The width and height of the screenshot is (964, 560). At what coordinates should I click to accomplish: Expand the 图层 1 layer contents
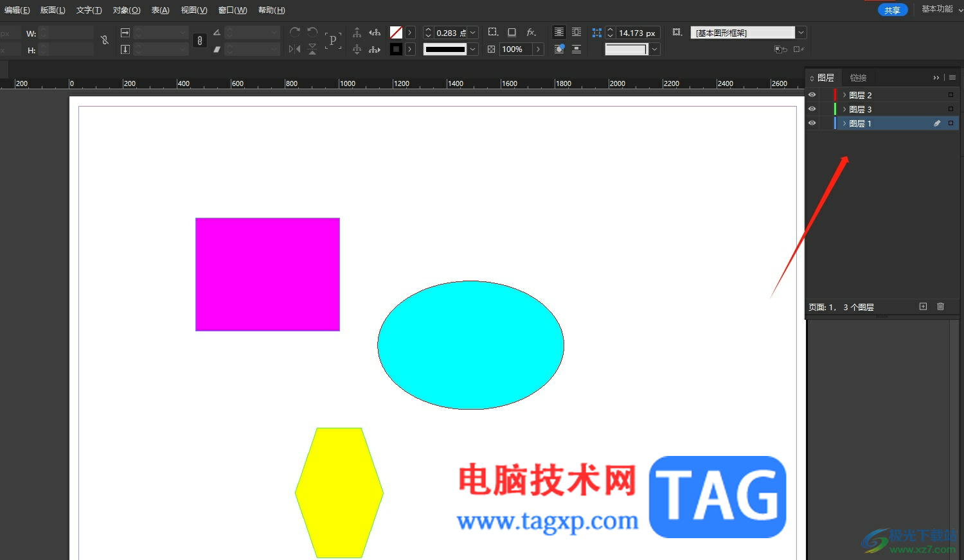[x=844, y=123]
